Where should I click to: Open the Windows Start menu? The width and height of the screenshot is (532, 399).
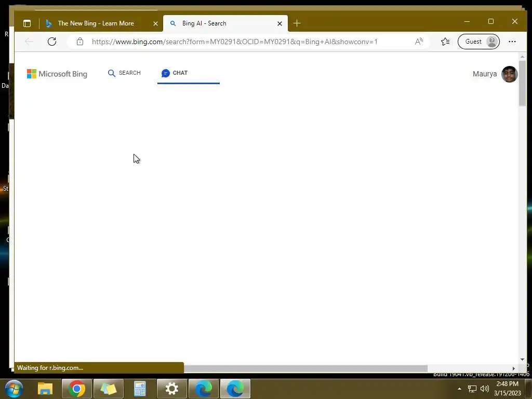pos(14,389)
